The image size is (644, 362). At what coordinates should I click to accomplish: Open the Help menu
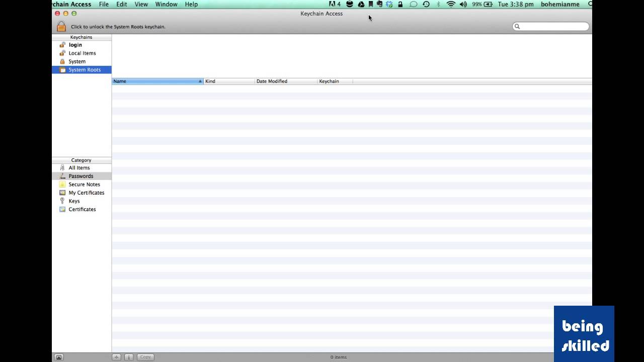(x=191, y=4)
